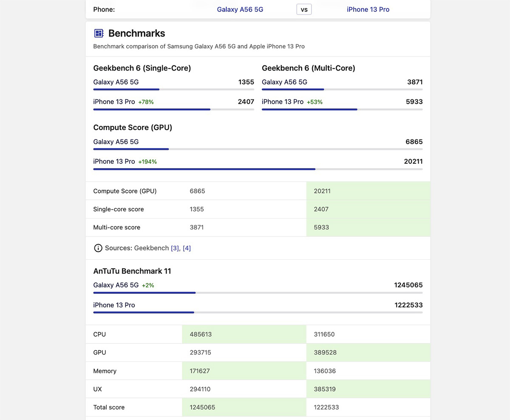This screenshot has width=510, height=420.
Task: Click the +194% GPU difference label
Action: (x=147, y=162)
